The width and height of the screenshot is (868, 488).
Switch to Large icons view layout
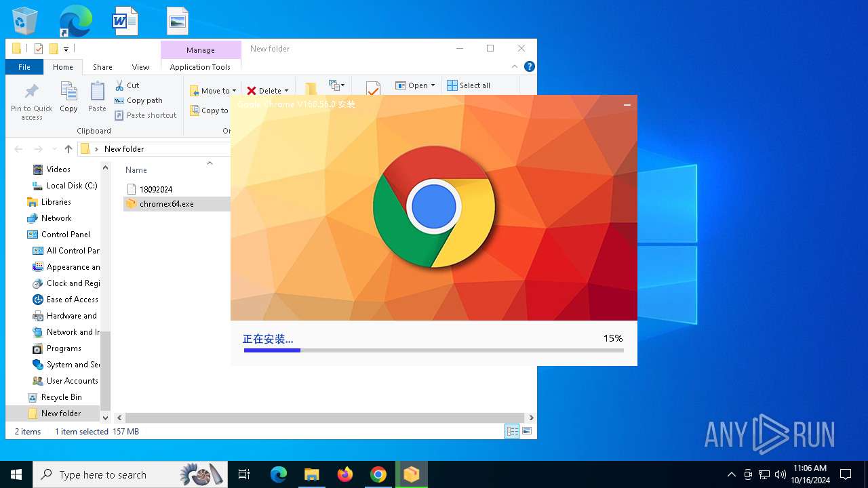pyautogui.click(x=527, y=431)
